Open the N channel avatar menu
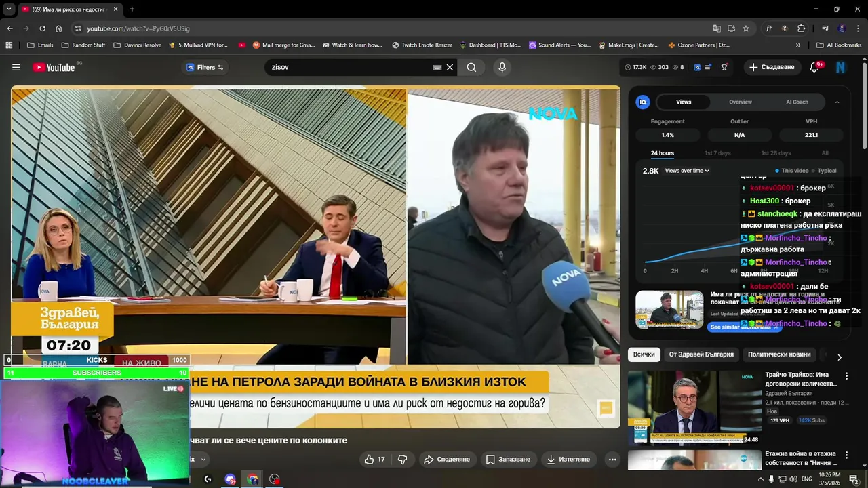 (841, 67)
